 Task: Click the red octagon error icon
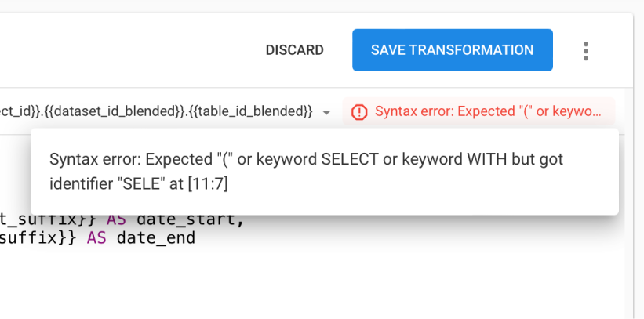(x=359, y=111)
